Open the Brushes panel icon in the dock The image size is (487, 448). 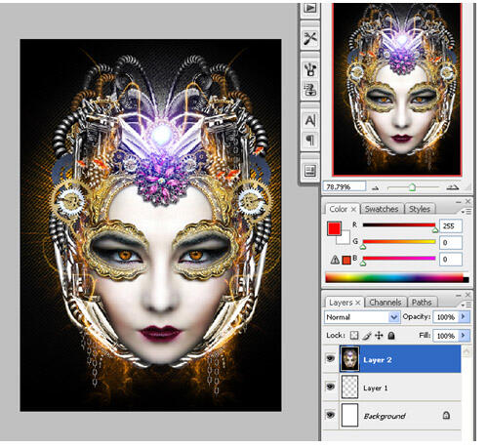[x=309, y=69]
